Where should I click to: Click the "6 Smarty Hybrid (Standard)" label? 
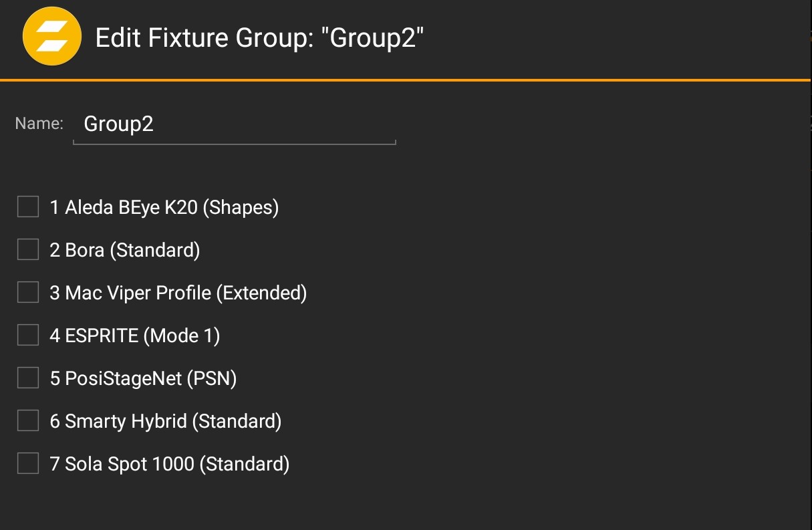165,422
